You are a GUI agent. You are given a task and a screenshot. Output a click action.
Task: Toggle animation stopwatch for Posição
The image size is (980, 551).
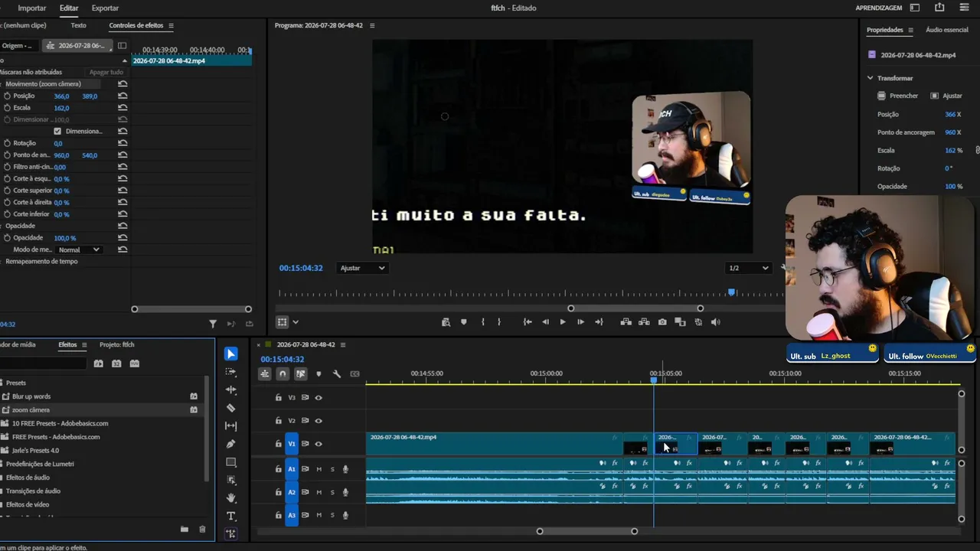(x=7, y=96)
